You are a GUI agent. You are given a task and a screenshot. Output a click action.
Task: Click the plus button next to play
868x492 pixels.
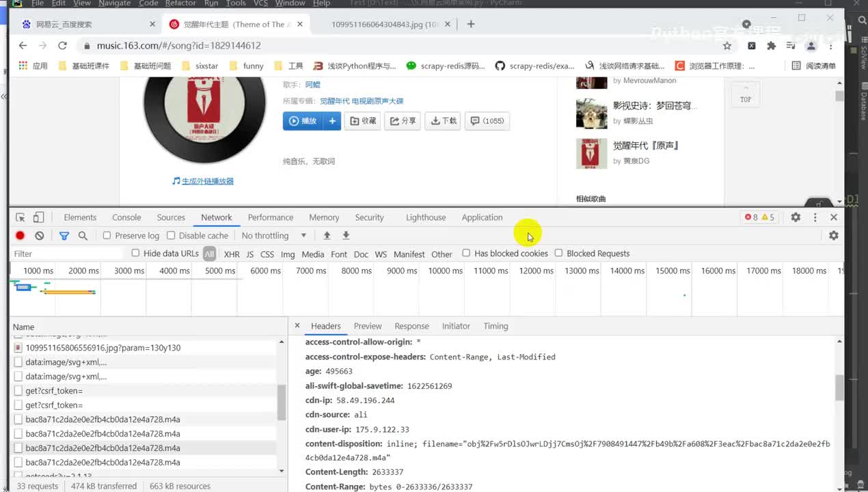click(x=332, y=121)
